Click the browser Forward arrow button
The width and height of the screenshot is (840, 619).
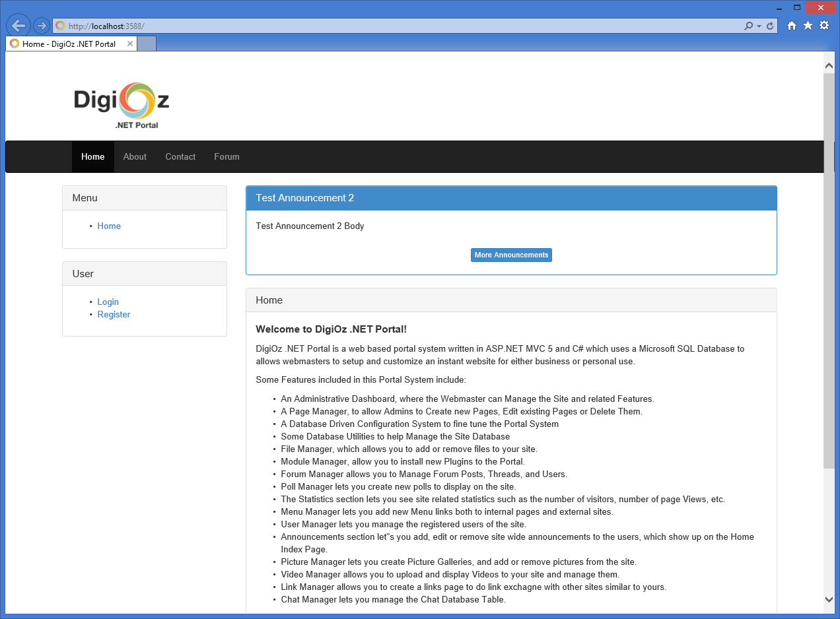tap(41, 26)
